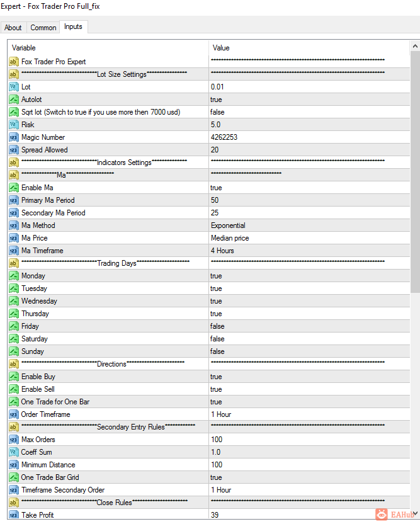The height and width of the screenshot is (524, 420).
Task: Open the Ma Timeframe 4 Hours dropdown
Action: [x=309, y=251]
